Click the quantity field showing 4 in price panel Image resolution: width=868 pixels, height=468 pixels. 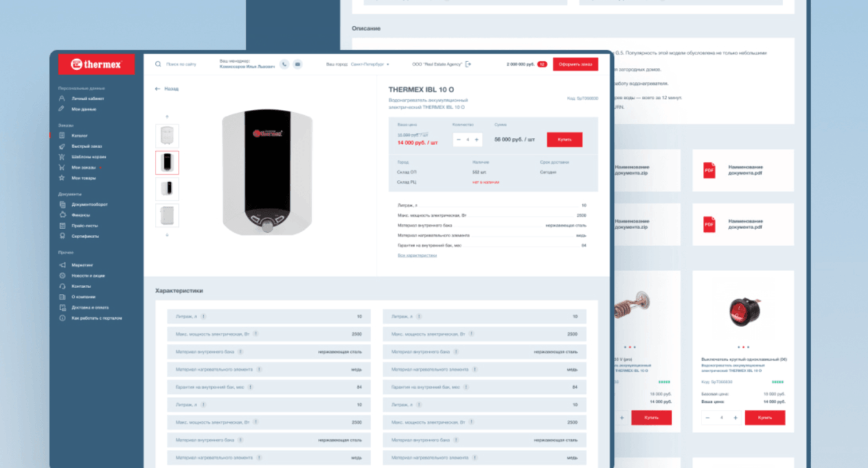468,139
